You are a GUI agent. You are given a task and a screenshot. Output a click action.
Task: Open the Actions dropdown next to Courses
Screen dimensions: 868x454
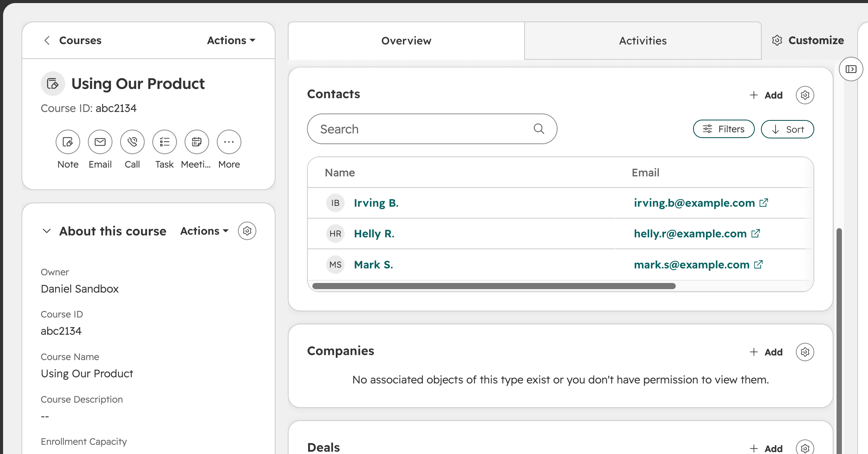[x=231, y=40]
